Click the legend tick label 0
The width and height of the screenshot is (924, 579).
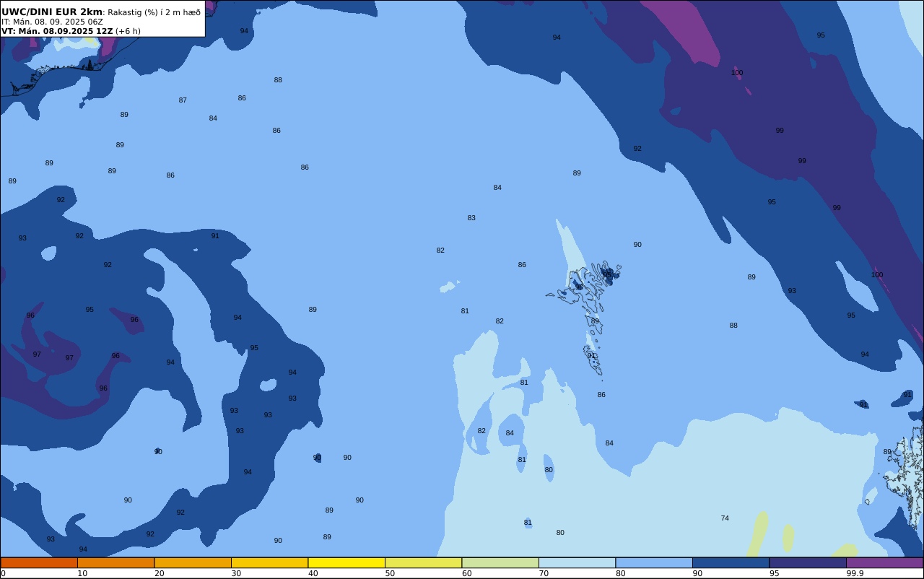click(x=3, y=573)
